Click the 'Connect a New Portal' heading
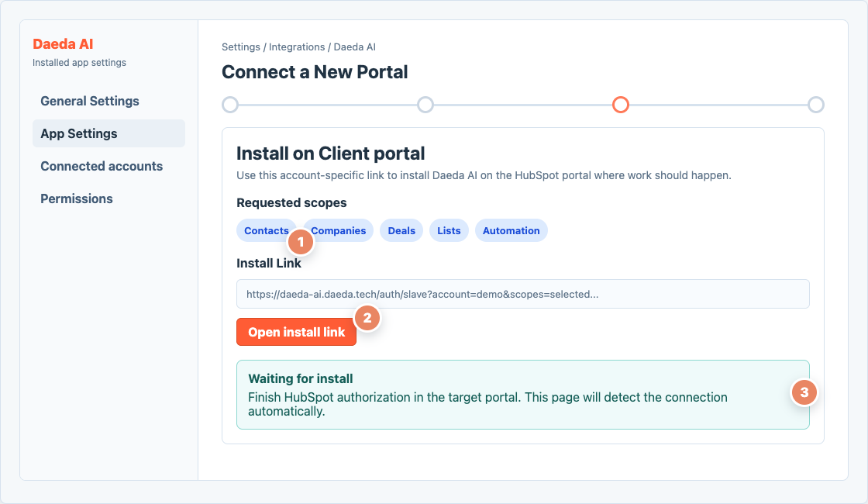This screenshot has height=504, width=868. (x=315, y=72)
